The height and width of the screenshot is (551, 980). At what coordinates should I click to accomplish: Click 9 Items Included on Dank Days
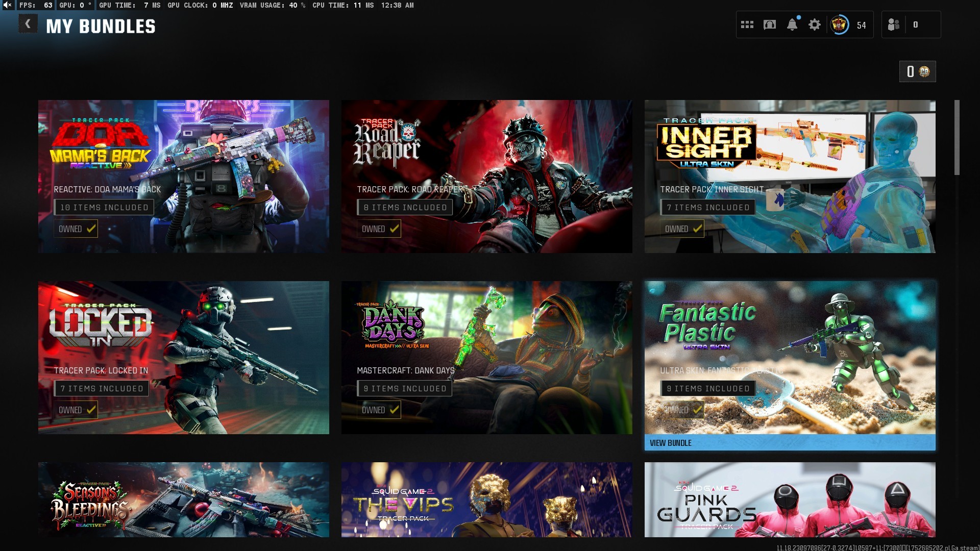click(x=404, y=388)
